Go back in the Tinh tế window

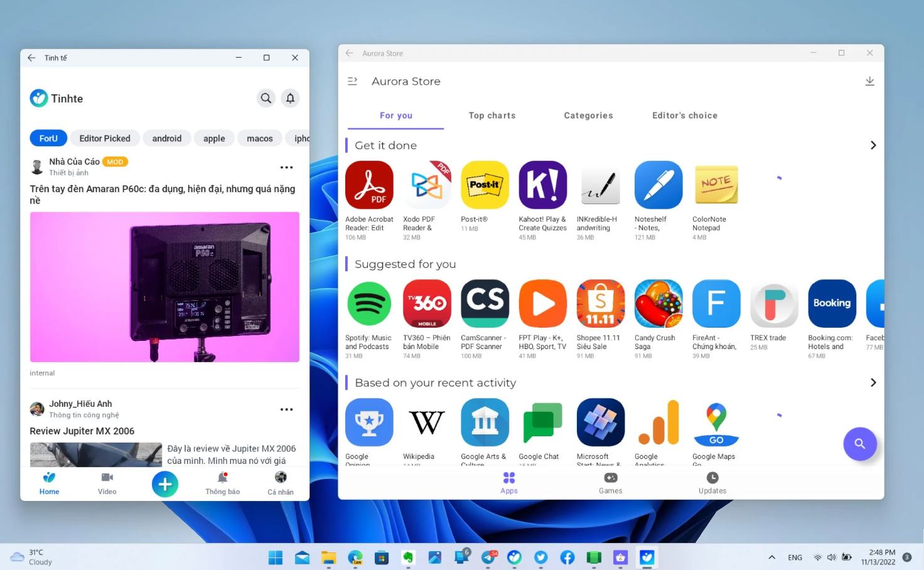point(31,58)
